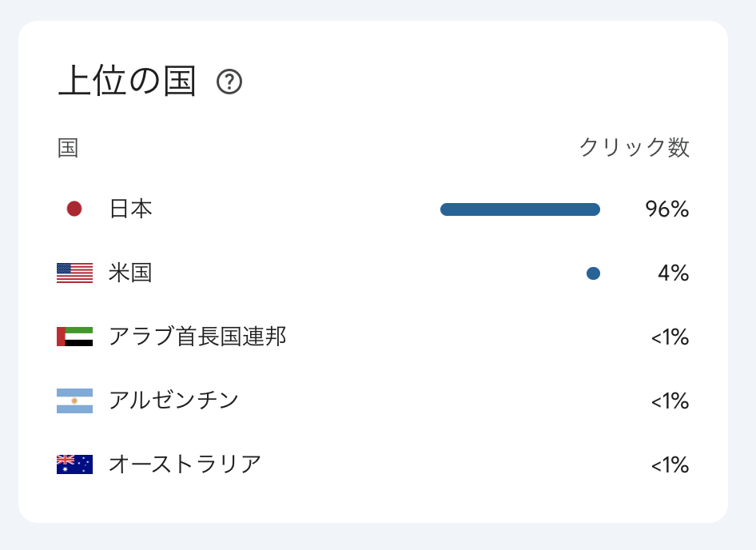Click the クリック数 column header
Image resolution: width=756 pixels, height=550 pixels.
pos(634,148)
